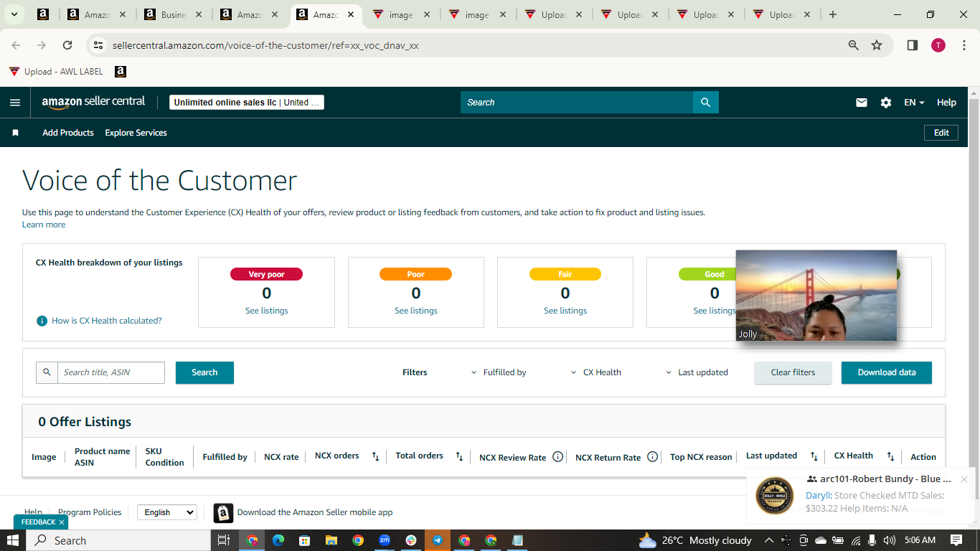The height and width of the screenshot is (551, 980).
Task: Open the Seller Central hamburger menu
Action: 15,103
